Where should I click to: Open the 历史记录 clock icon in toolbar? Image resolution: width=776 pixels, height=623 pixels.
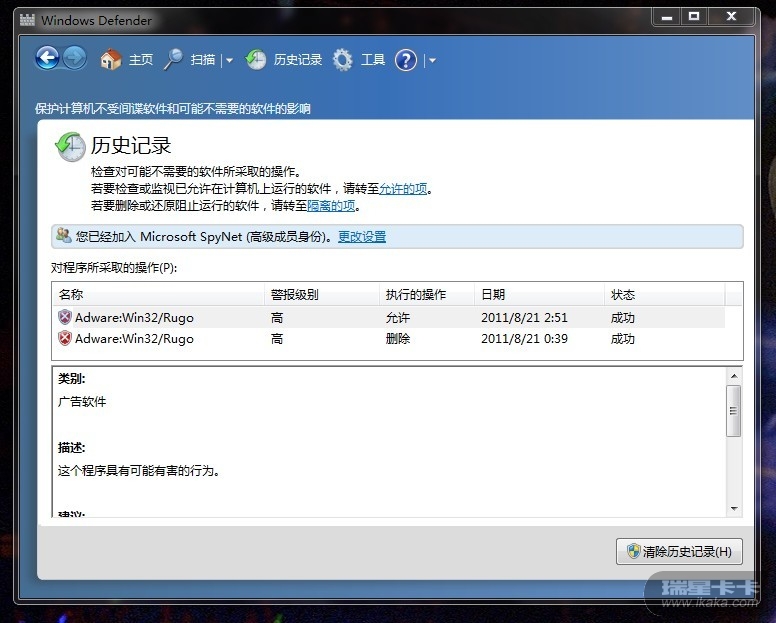point(256,59)
